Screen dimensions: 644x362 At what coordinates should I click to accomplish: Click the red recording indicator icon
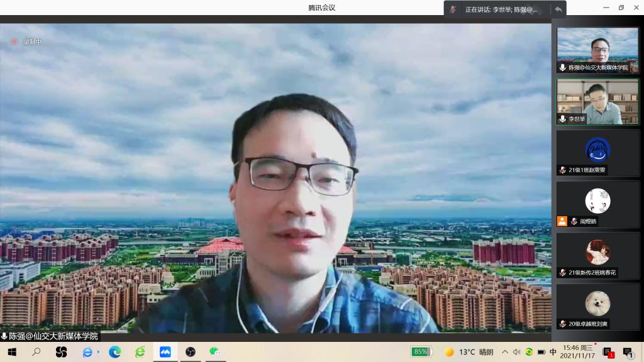(14, 41)
